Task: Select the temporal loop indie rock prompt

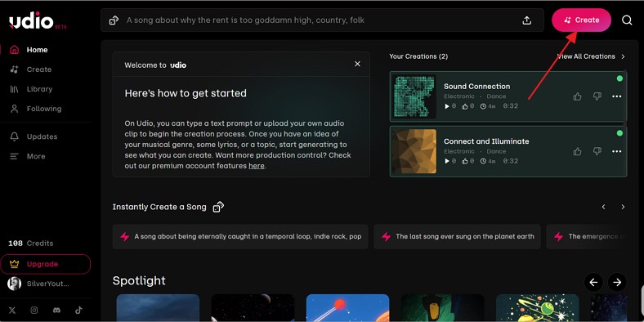Action: point(240,236)
